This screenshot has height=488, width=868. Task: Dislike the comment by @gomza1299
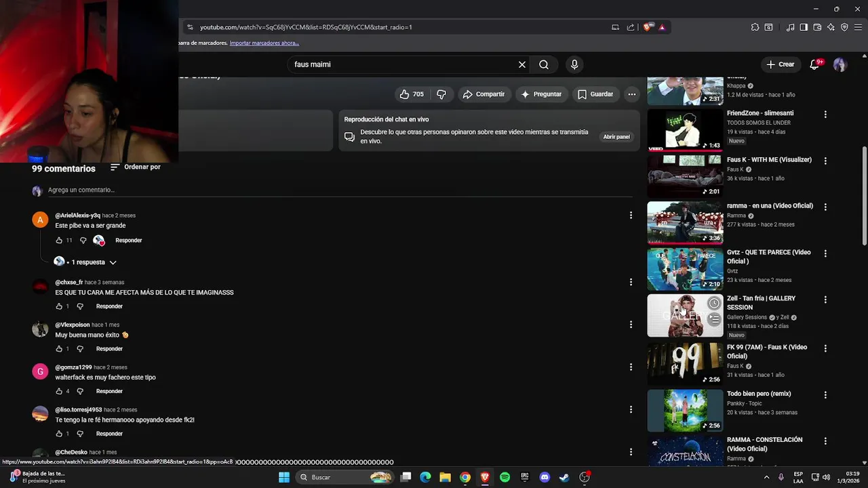tap(80, 391)
